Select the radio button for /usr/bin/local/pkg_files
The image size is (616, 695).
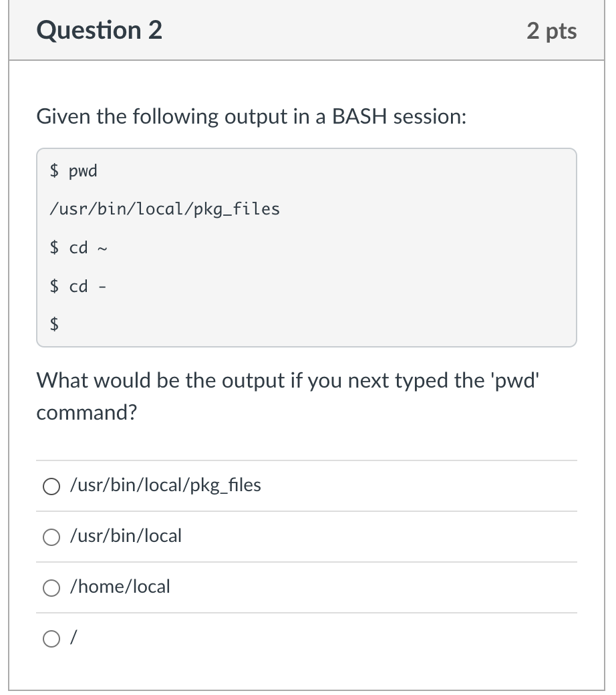click(51, 486)
